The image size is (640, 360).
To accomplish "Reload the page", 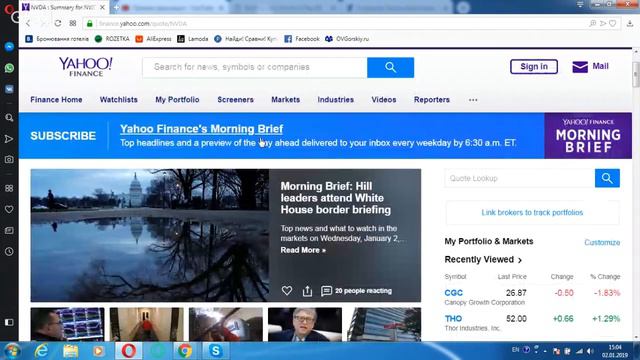I will click(x=58, y=24).
